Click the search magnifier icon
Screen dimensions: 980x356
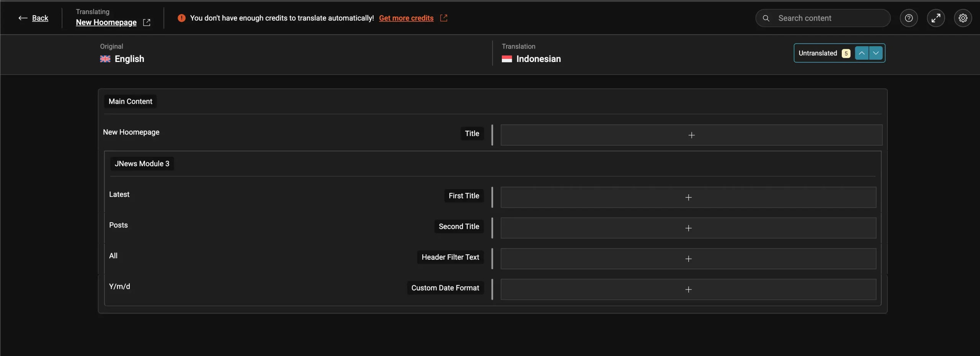(766, 18)
